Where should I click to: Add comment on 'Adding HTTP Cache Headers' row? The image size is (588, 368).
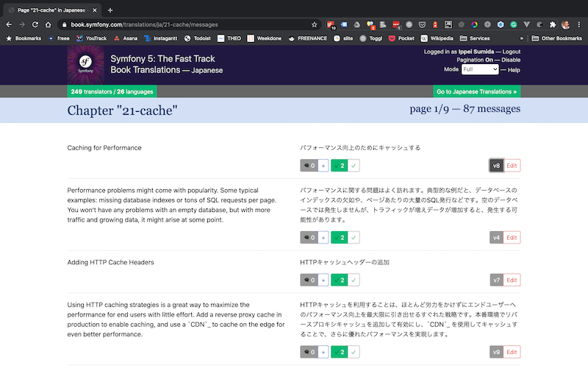tap(323, 280)
